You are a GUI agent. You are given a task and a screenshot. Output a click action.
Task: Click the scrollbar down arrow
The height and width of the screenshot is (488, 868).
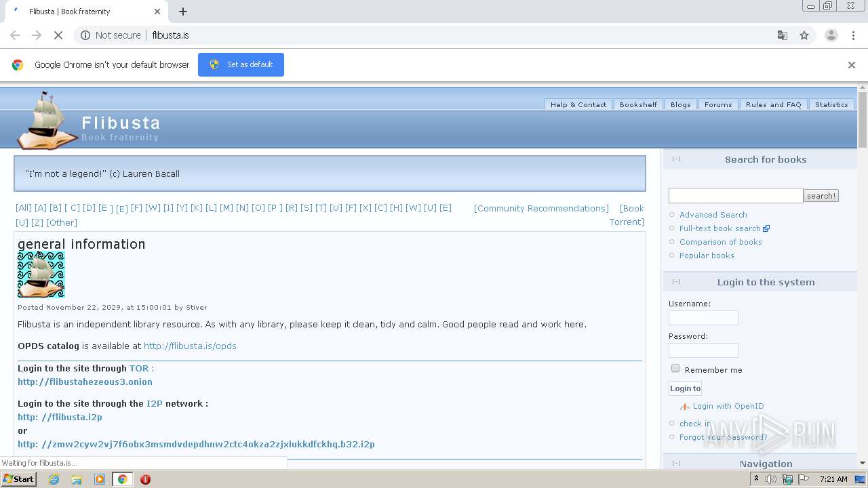(x=863, y=463)
